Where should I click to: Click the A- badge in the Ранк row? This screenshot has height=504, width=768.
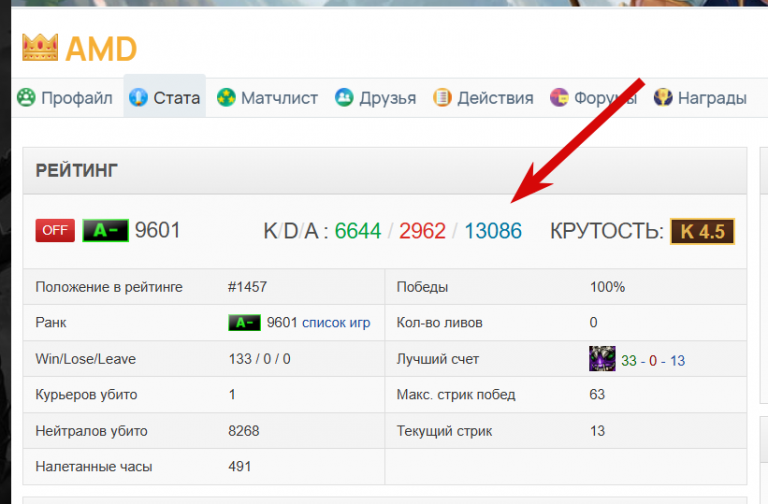pyautogui.click(x=244, y=323)
